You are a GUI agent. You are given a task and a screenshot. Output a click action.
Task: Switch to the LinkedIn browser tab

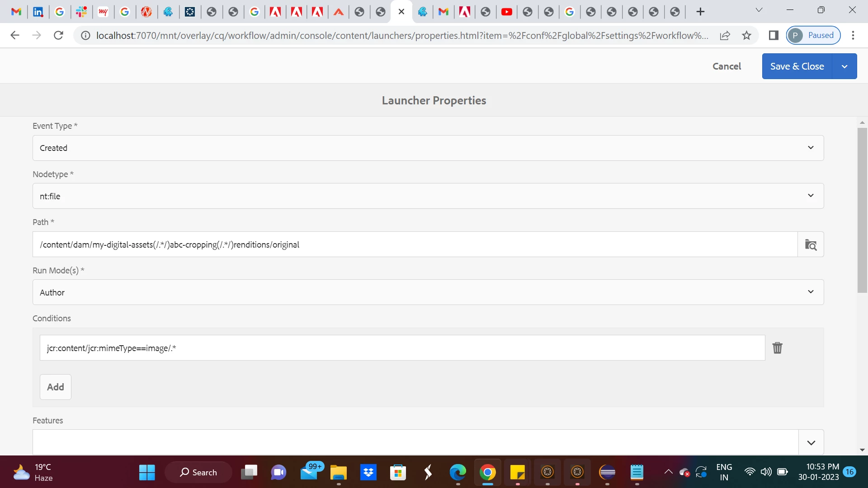click(x=38, y=12)
